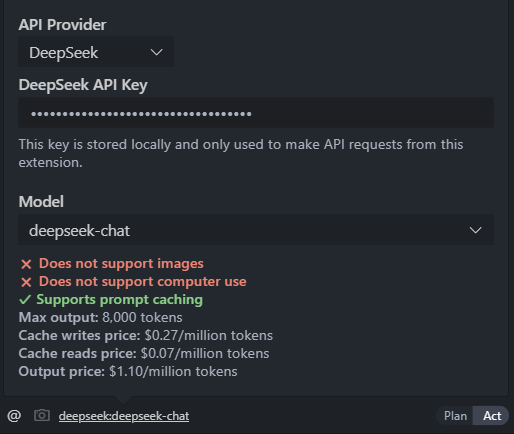Click the @ mention context icon
This screenshot has width=514, height=434.
pyautogui.click(x=14, y=416)
